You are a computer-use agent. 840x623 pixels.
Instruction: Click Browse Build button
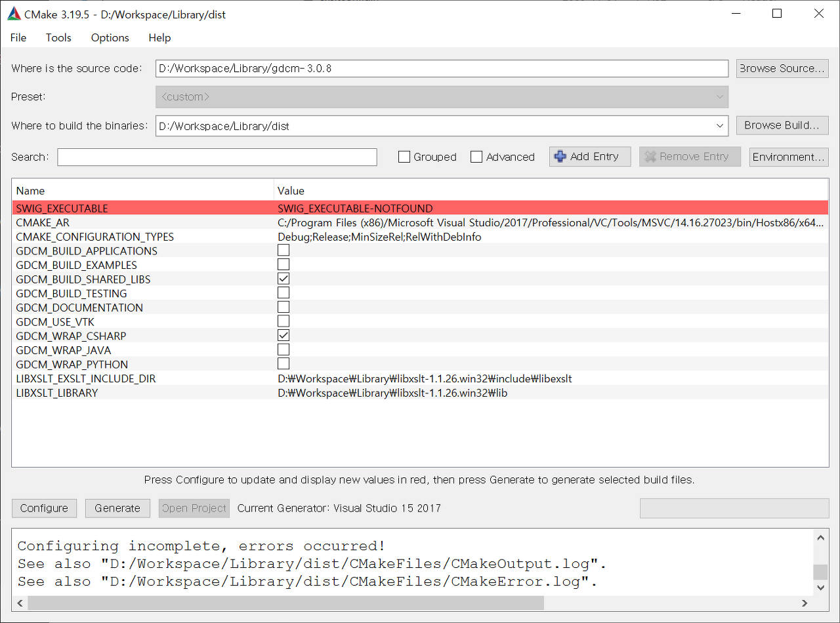coord(782,125)
